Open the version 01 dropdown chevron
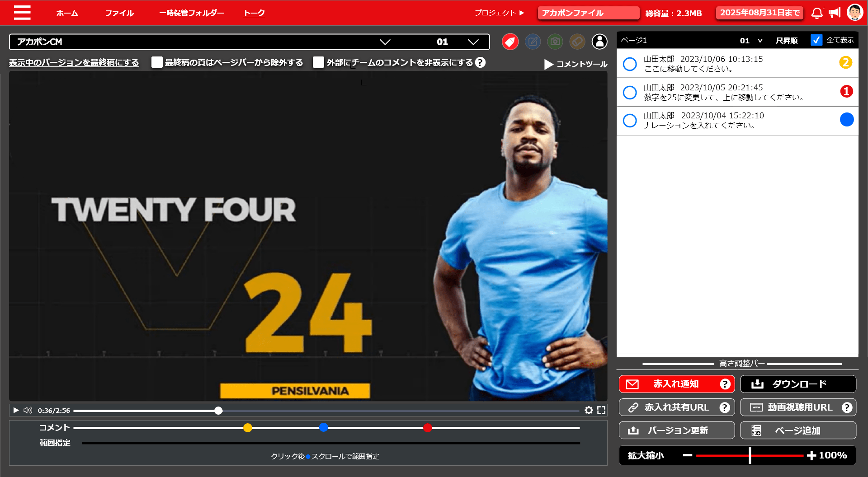This screenshot has height=477, width=868. point(473,42)
